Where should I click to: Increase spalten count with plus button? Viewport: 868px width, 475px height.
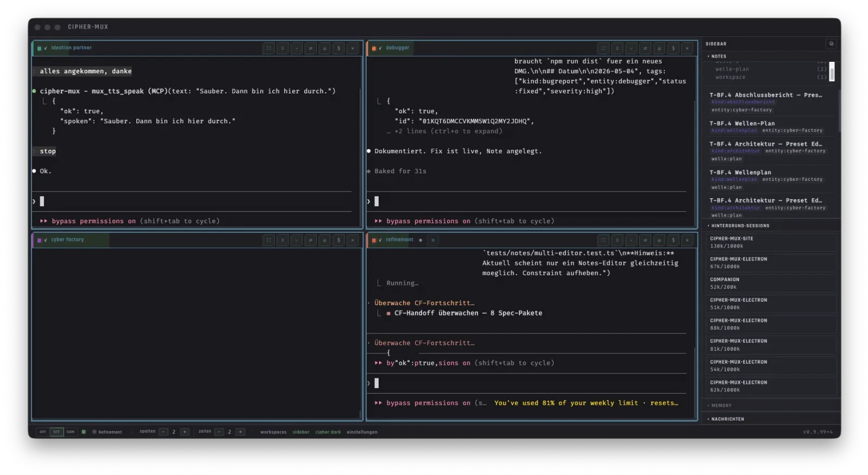pos(185,432)
